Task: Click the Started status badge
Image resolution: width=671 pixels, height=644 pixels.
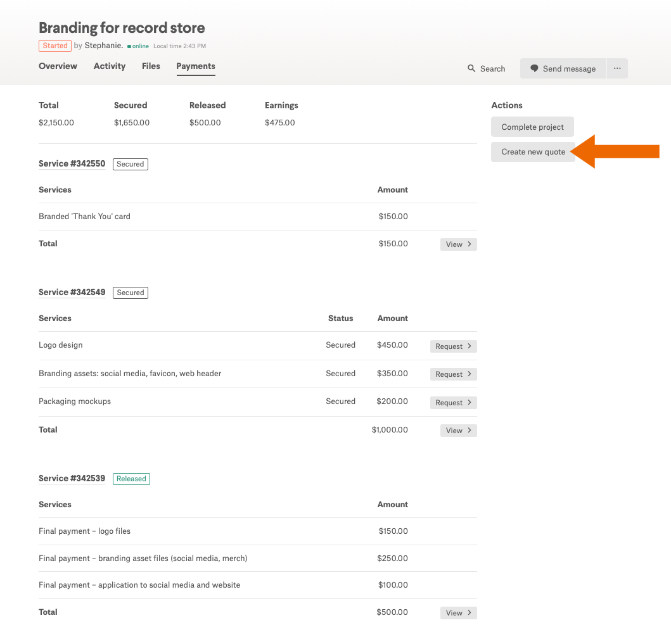Action: tap(55, 46)
